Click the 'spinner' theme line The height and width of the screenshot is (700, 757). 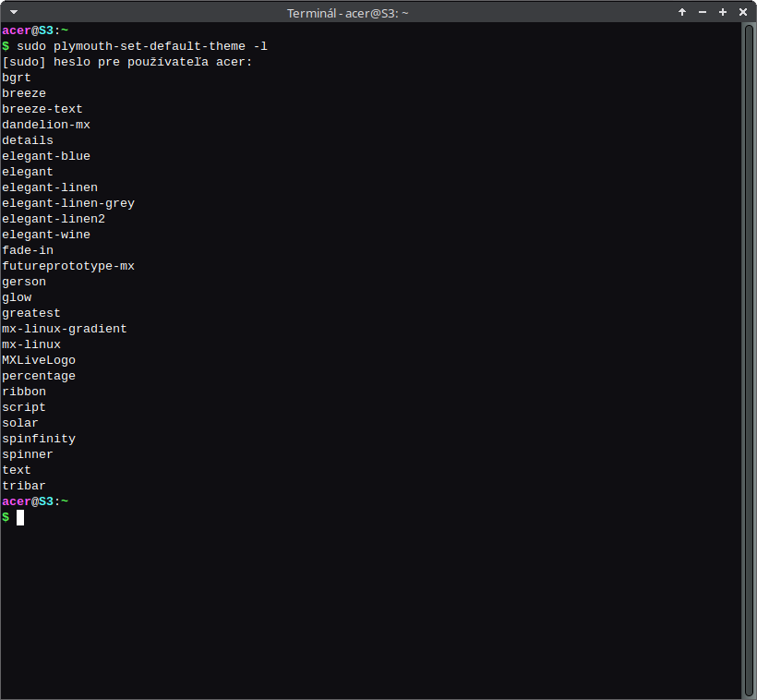click(28, 454)
